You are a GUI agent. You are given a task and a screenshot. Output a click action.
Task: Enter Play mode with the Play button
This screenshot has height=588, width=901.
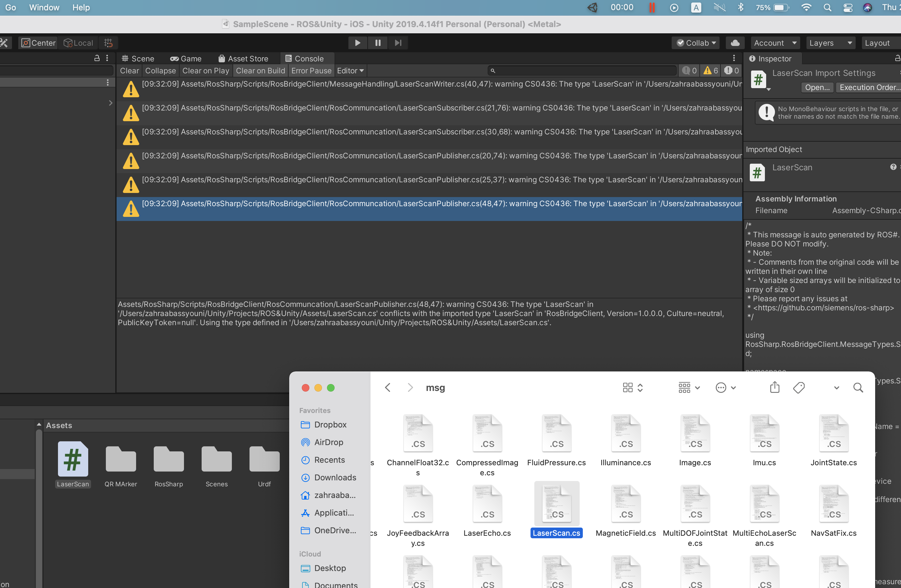(x=357, y=42)
